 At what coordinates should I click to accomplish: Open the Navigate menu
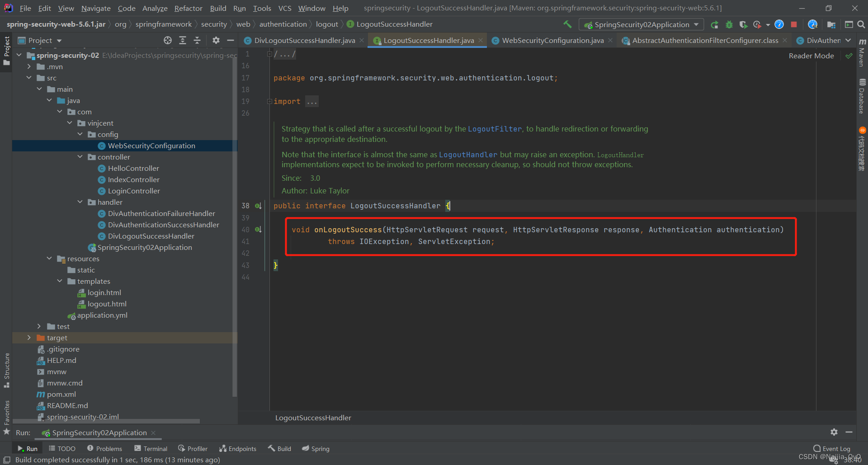(x=96, y=8)
